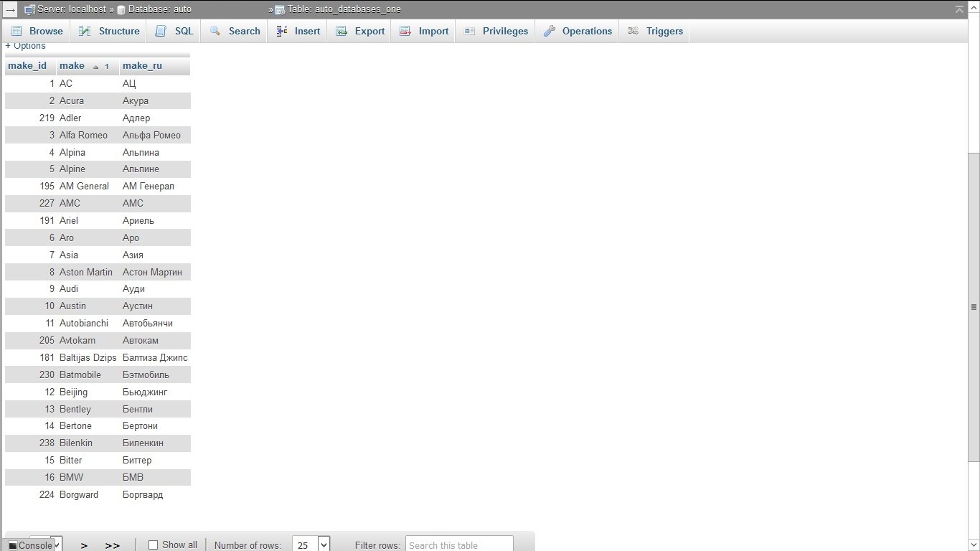Click make_id 205 in the Avtokam row
The image size is (980, 551).
point(31,341)
